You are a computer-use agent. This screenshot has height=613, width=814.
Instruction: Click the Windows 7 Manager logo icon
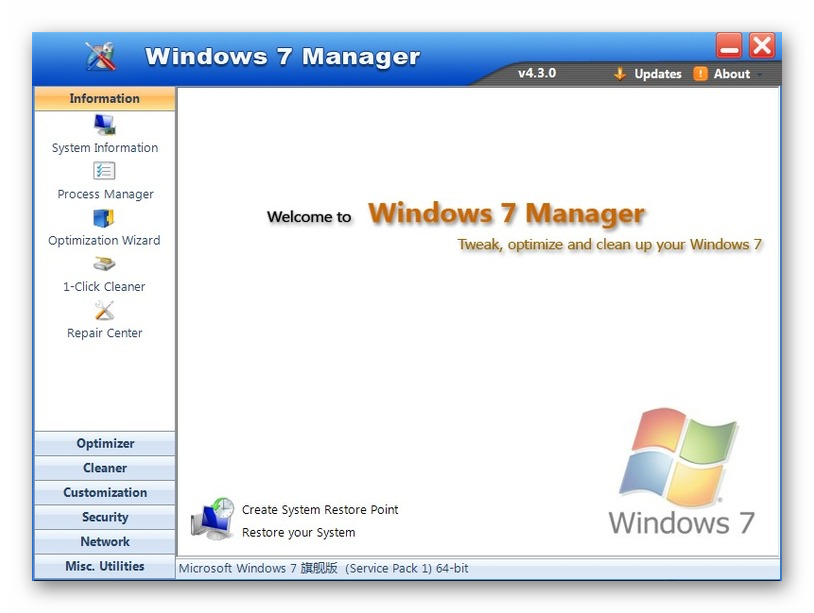pos(101,56)
